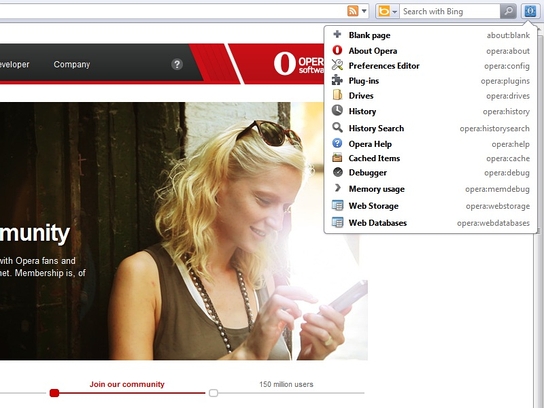Click the table icon beside Web Databases

coord(338,222)
